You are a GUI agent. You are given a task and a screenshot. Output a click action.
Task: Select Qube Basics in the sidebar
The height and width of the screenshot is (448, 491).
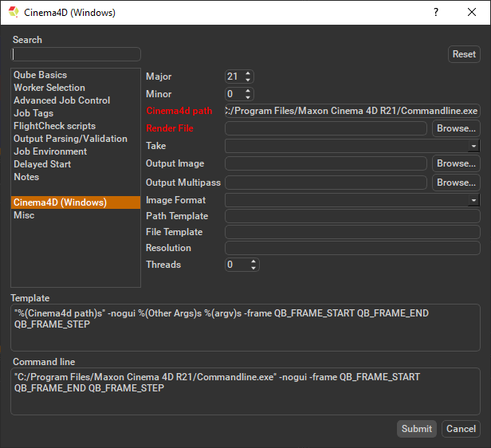point(40,75)
